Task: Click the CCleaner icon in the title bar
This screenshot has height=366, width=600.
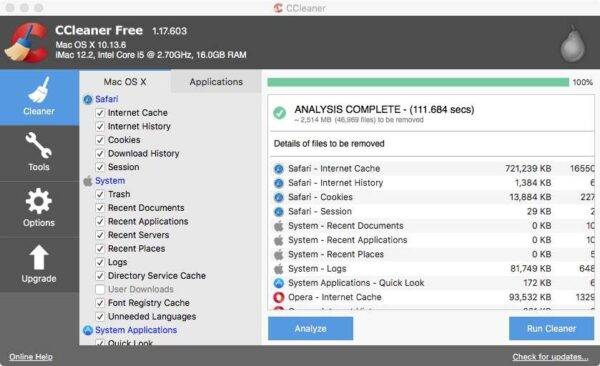Action: [278, 8]
